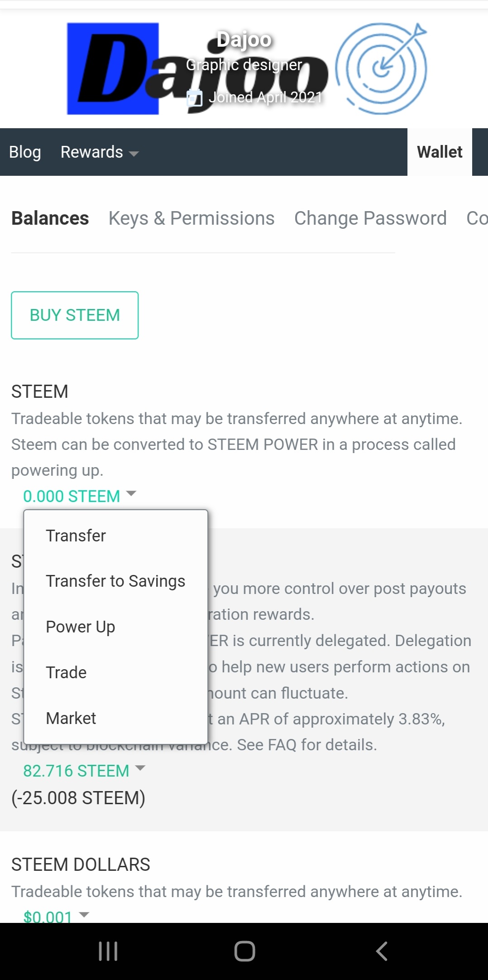Go to Keys & Permissions tab

tap(191, 218)
